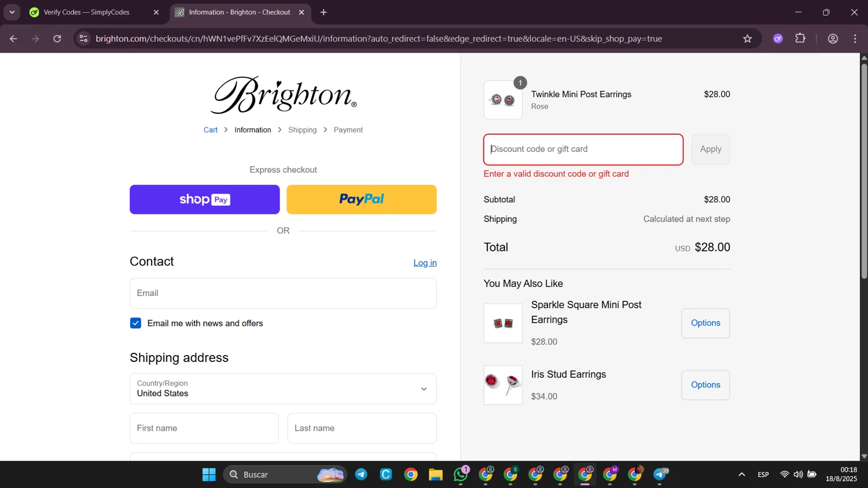Open a new browser tab

(323, 12)
